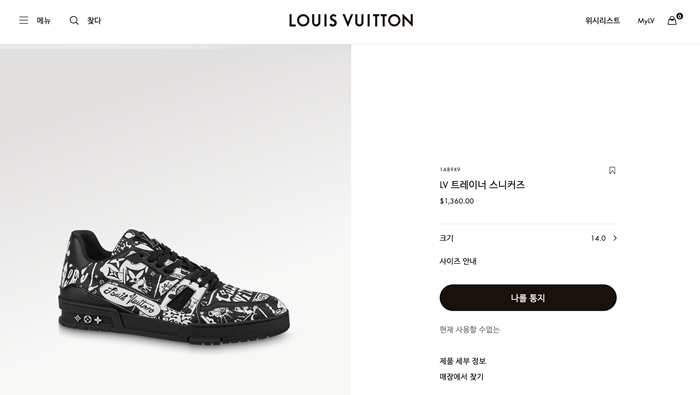Screen dimensions: 700x395
Task: Open the 메뉴 menu label
Action: pyautogui.click(x=43, y=21)
